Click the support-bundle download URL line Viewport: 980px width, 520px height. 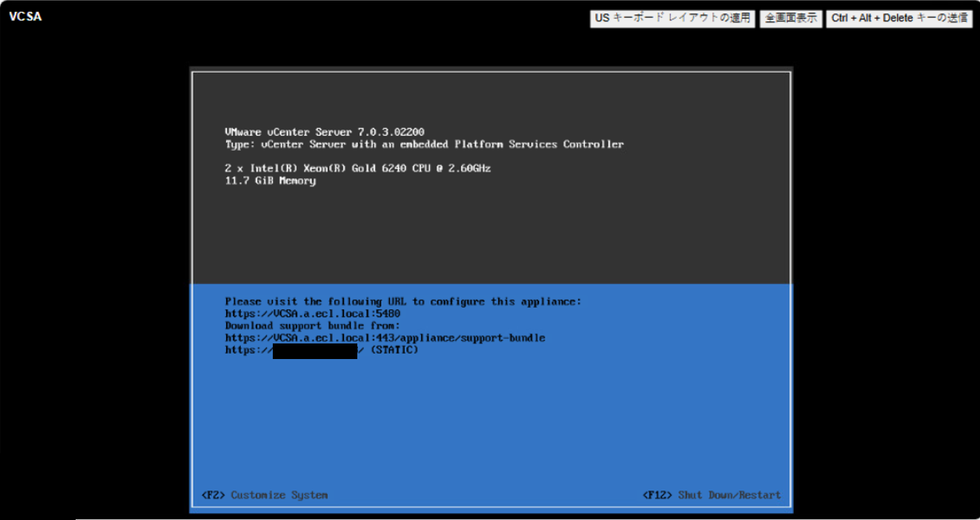tap(385, 338)
